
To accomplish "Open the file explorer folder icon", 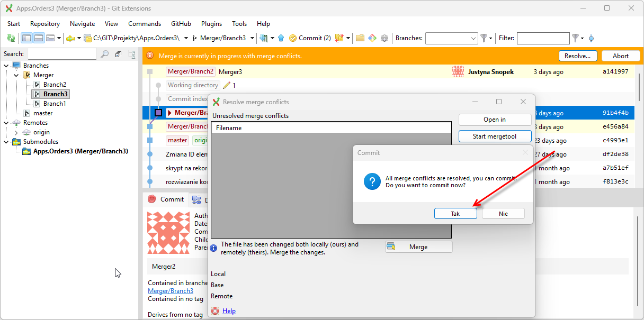I will click(x=360, y=38).
